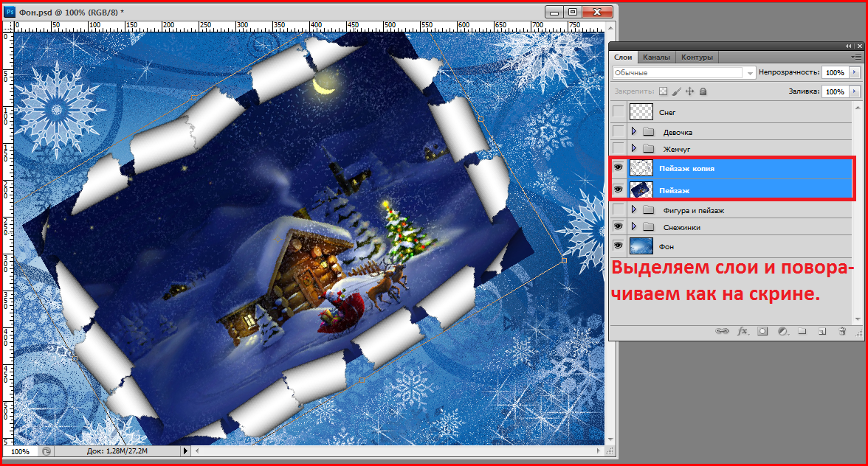This screenshot has height=466, width=868.
Task: Lock transparent pixels in Layers panel
Action: click(x=663, y=91)
